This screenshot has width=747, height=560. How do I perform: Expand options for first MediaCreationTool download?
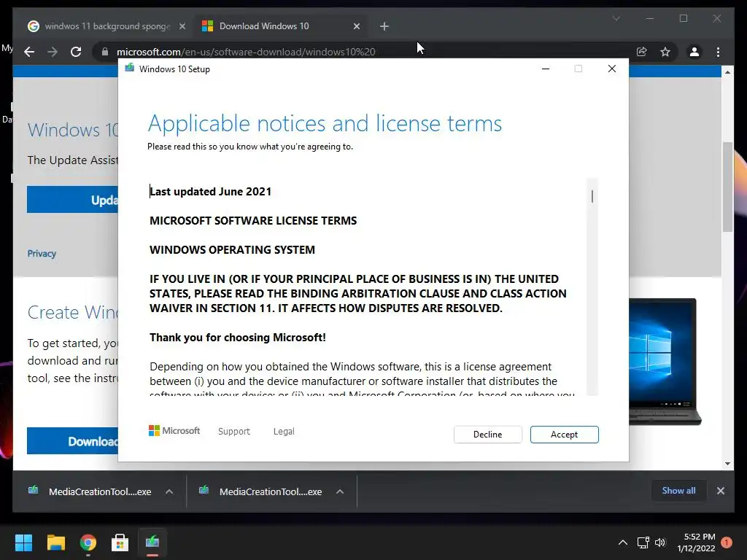coord(169,491)
